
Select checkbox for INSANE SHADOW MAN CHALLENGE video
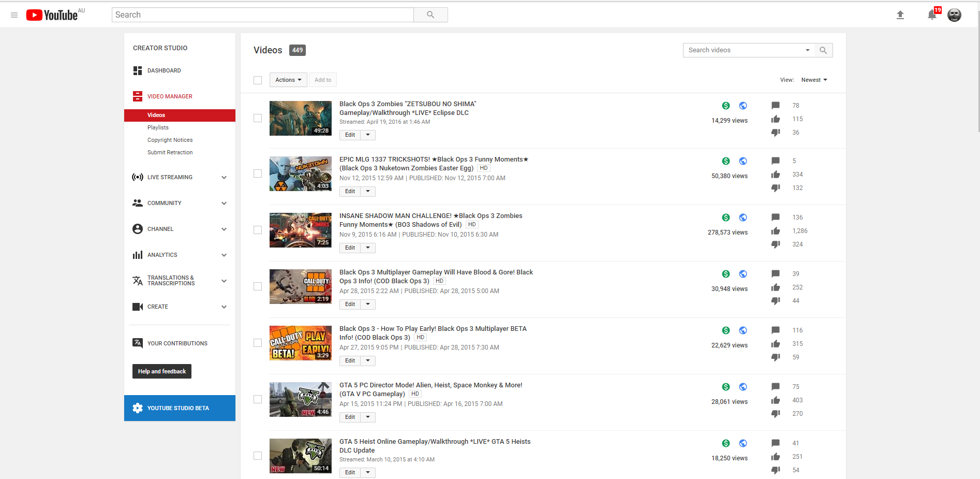click(258, 230)
